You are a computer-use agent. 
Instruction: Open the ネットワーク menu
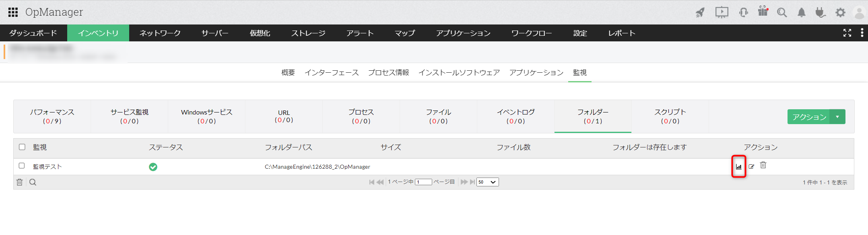(x=160, y=33)
